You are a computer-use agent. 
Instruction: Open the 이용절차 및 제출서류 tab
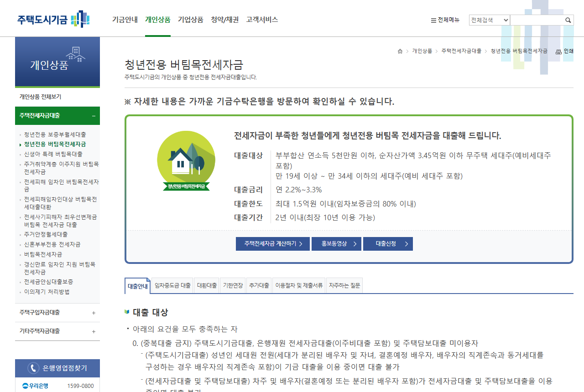coord(299,286)
